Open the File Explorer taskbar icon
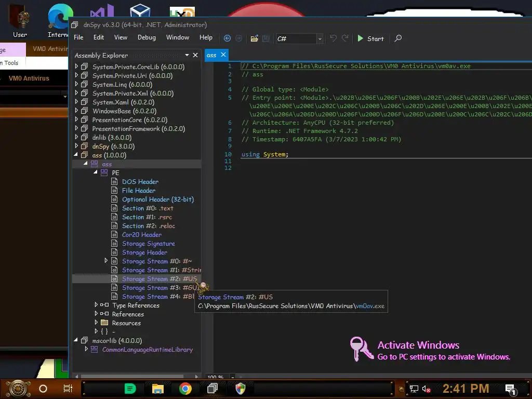 click(x=158, y=389)
